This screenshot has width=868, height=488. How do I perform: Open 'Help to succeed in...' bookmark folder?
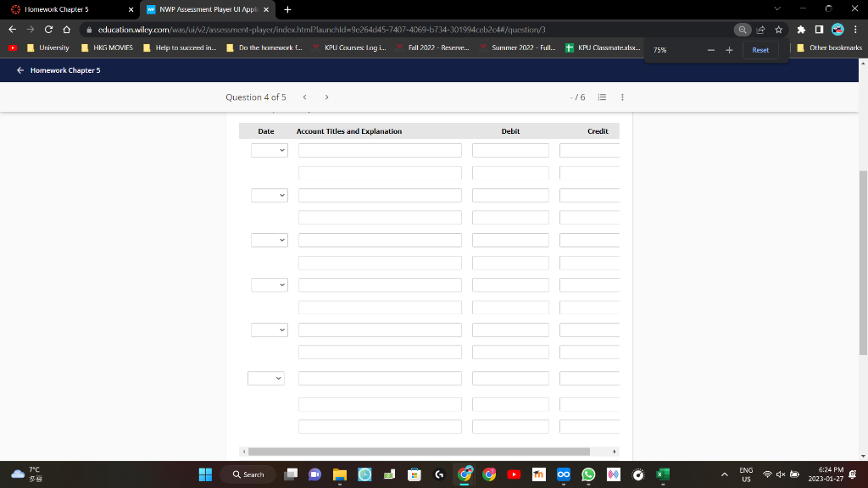click(180, 47)
